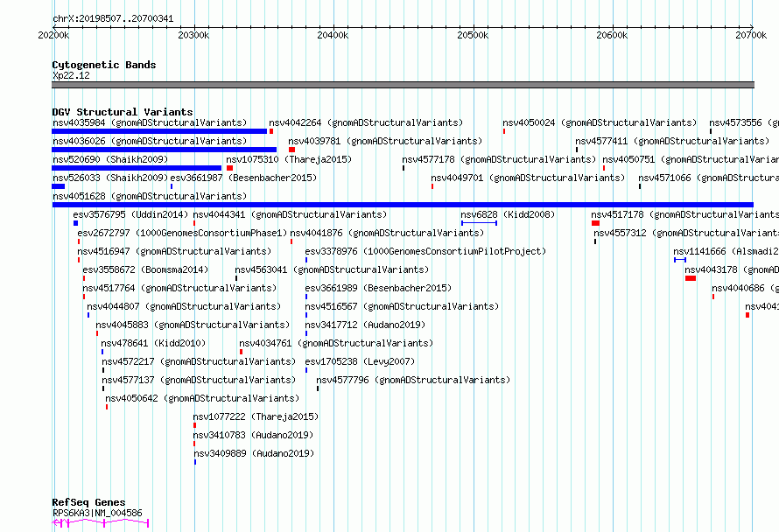Select esv3378976 1000Genomes Pilot variant

pyautogui.click(x=425, y=251)
